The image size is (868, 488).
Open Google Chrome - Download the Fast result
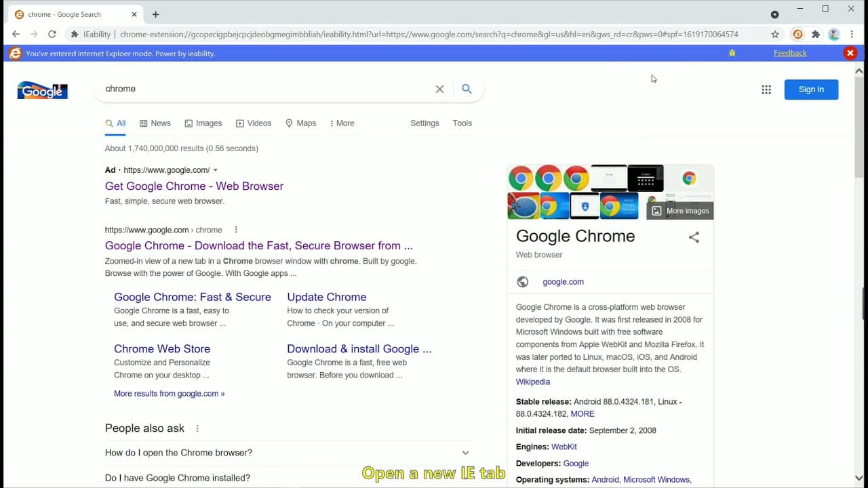pyautogui.click(x=259, y=245)
